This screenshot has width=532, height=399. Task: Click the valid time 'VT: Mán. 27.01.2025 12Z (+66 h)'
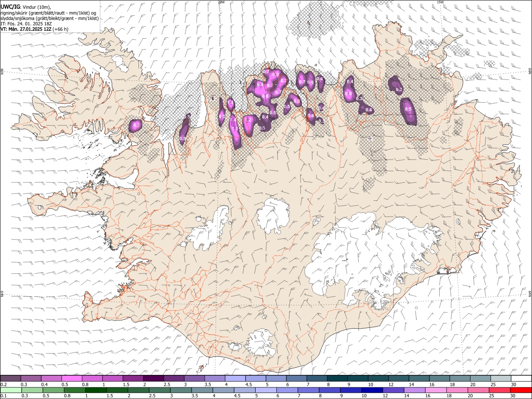pyautogui.click(x=34, y=29)
